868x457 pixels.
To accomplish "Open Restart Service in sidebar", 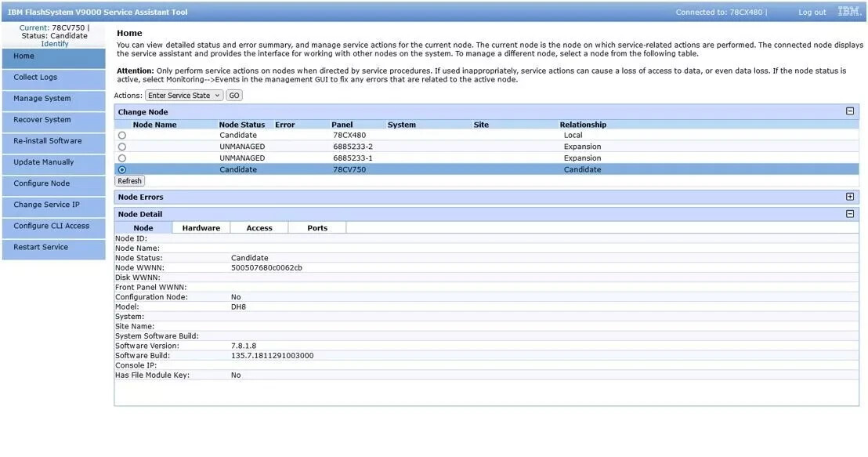I will [x=54, y=249].
